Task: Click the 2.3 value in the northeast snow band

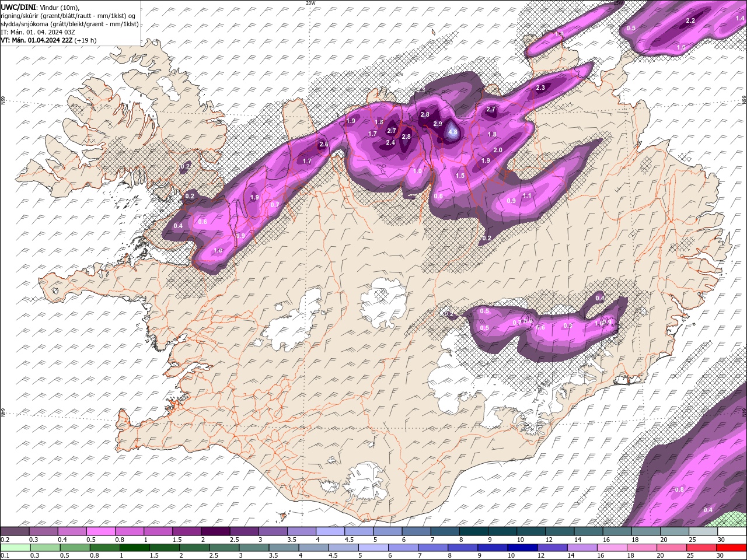Action: (540, 88)
